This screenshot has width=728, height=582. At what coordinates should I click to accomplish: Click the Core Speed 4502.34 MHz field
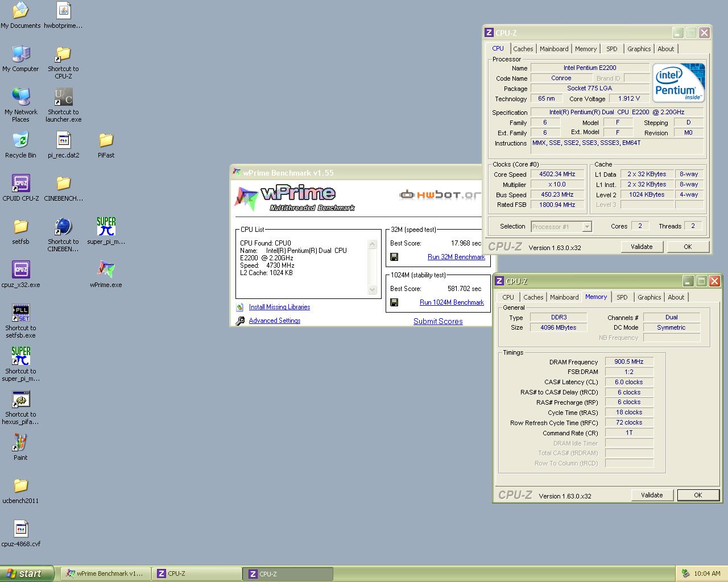tap(557, 174)
